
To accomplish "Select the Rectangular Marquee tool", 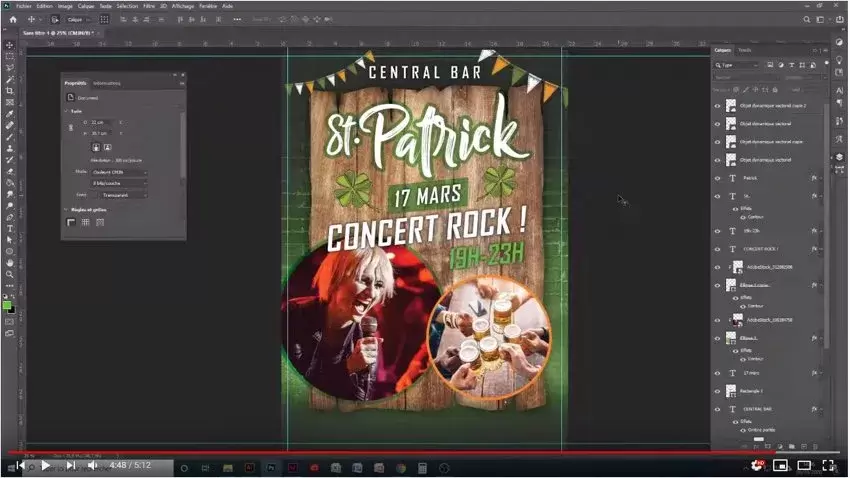I will pos(10,56).
